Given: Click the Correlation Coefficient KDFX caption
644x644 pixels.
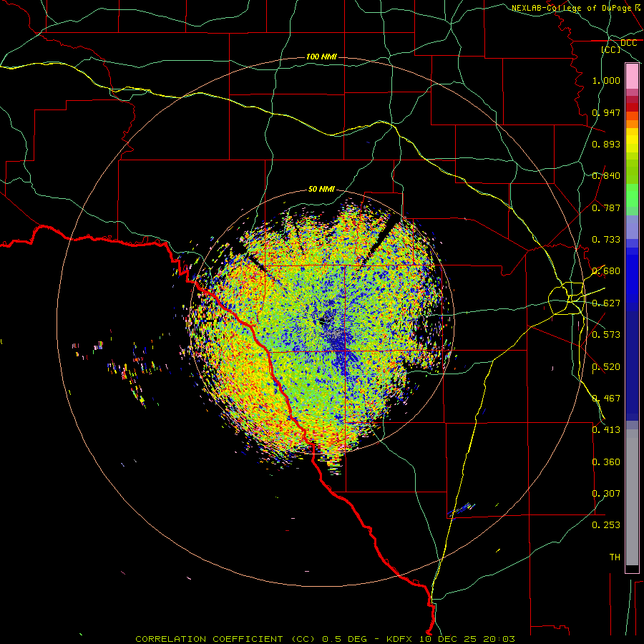Looking at the screenshot, I should pos(325,639).
